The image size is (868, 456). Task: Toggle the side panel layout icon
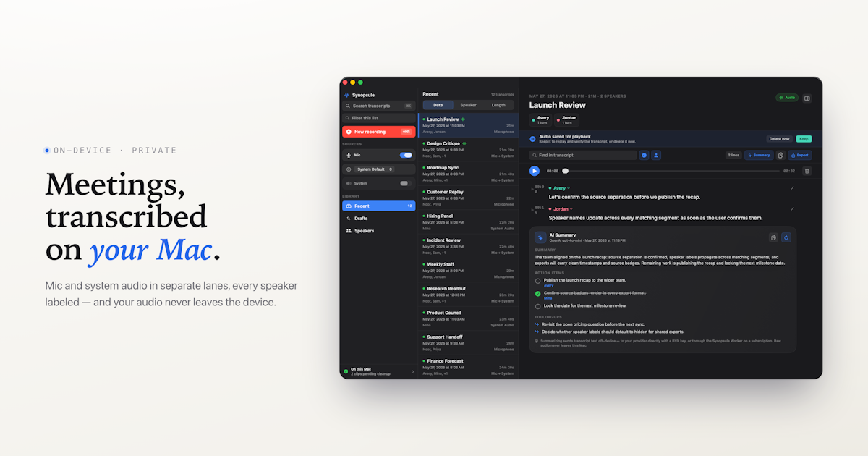[x=807, y=98]
